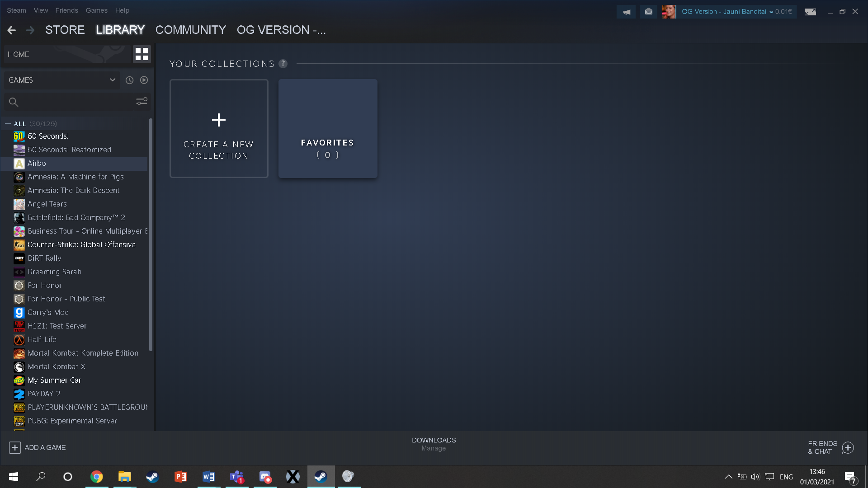
Task: Go back with the left arrow
Action: click(12, 30)
